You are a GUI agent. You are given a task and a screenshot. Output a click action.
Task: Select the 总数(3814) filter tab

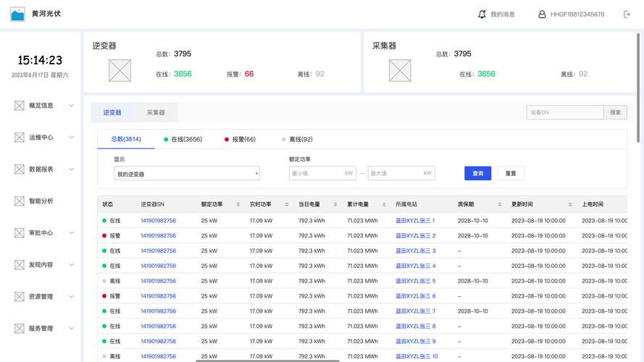(125, 139)
